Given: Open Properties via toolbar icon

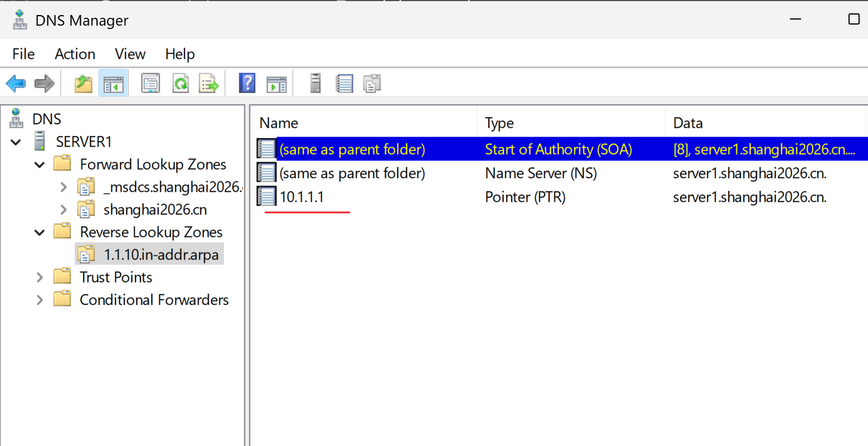Looking at the screenshot, I should [150, 84].
